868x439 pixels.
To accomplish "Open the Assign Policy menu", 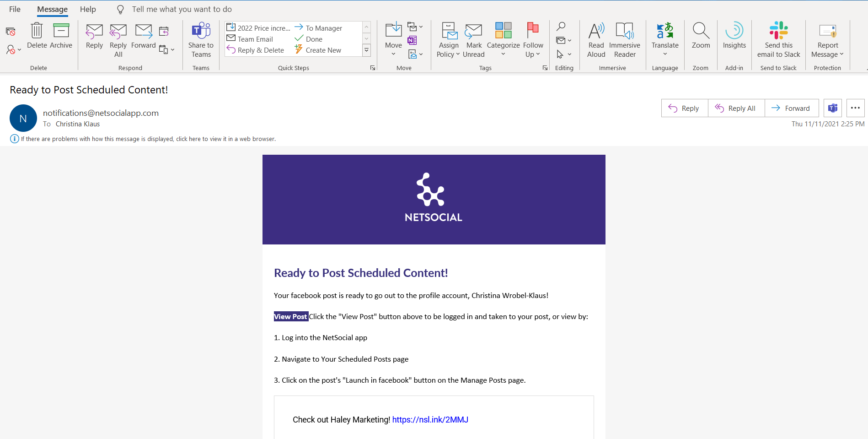I will click(x=448, y=40).
